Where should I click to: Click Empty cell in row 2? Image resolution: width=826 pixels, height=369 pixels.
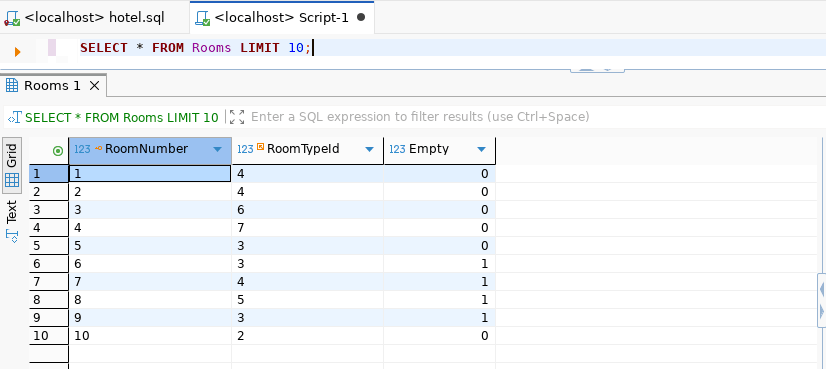(x=439, y=192)
